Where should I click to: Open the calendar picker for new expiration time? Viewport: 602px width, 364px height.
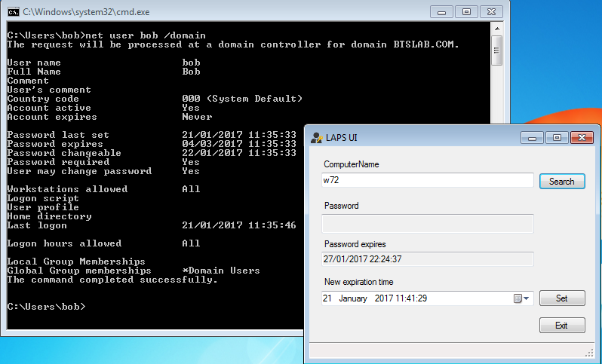[x=521, y=298]
